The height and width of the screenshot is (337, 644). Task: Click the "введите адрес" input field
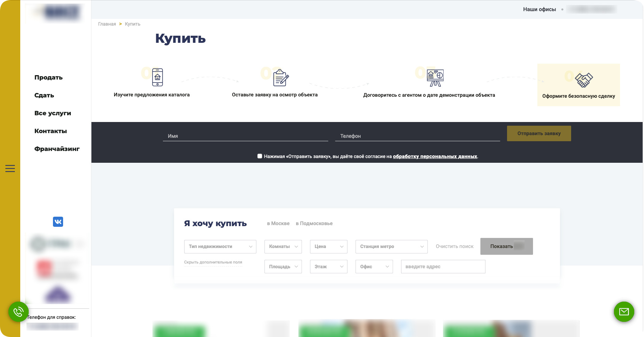[443, 267]
